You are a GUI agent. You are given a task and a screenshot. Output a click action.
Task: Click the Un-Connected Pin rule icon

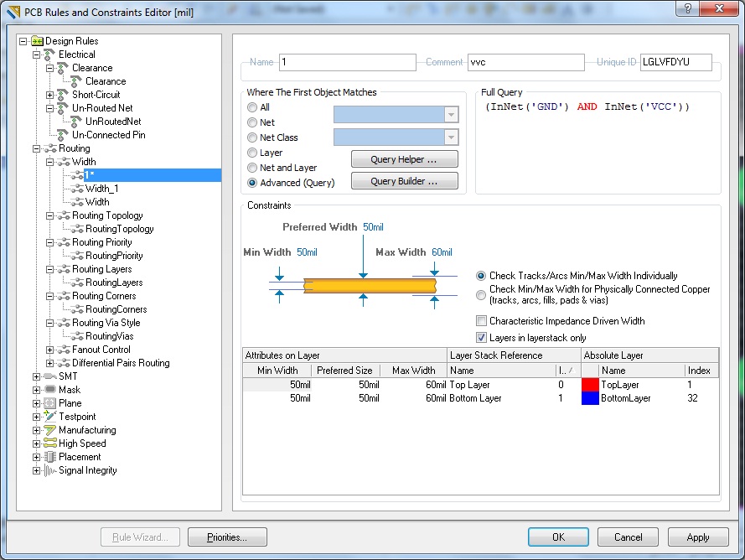63,135
